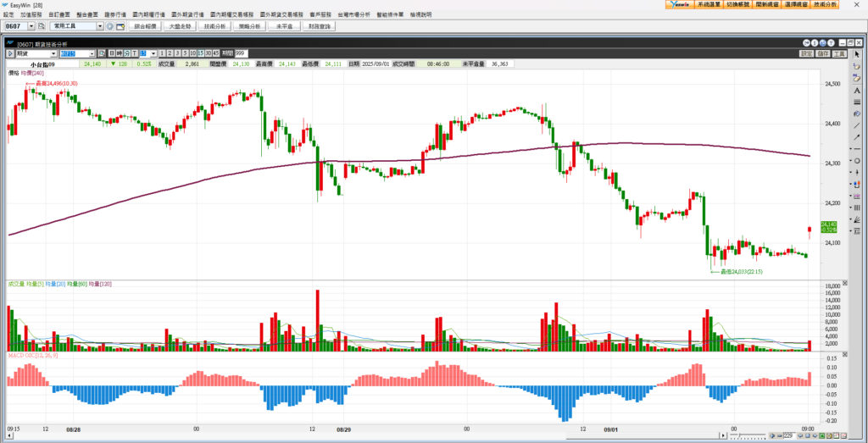Image resolution: width=868 pixels, height=443 pixels.
Task: Open the 證券行情 menu
Action: pos(114,14)
